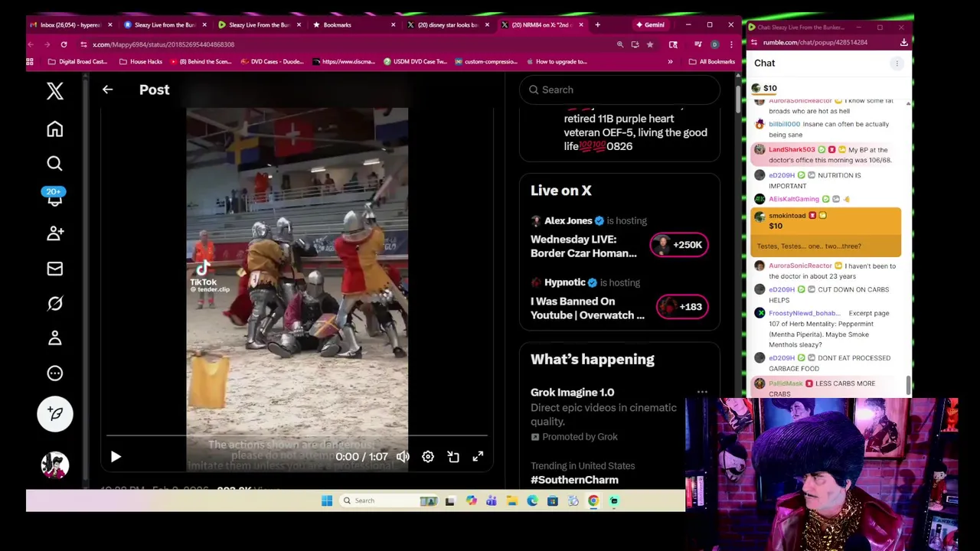The width and height of the screenshot is (980, 551).
Task: Mute the video volume icon
Action: (403, 457)
